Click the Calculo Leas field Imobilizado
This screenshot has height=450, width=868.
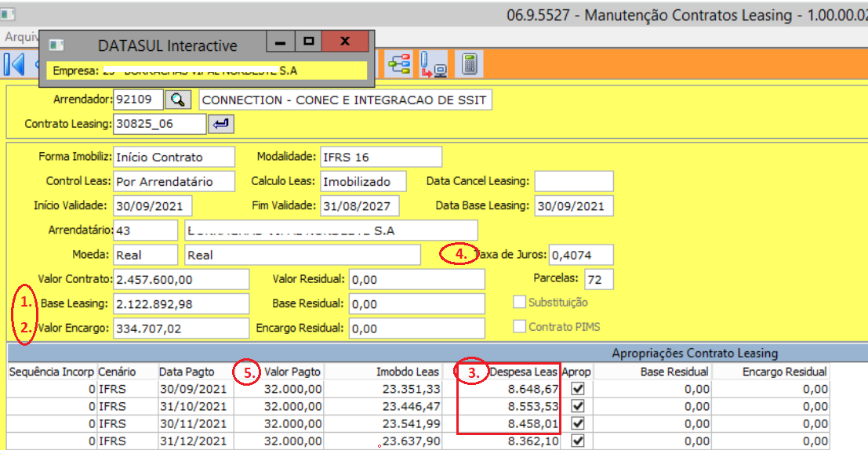(363, 182)
